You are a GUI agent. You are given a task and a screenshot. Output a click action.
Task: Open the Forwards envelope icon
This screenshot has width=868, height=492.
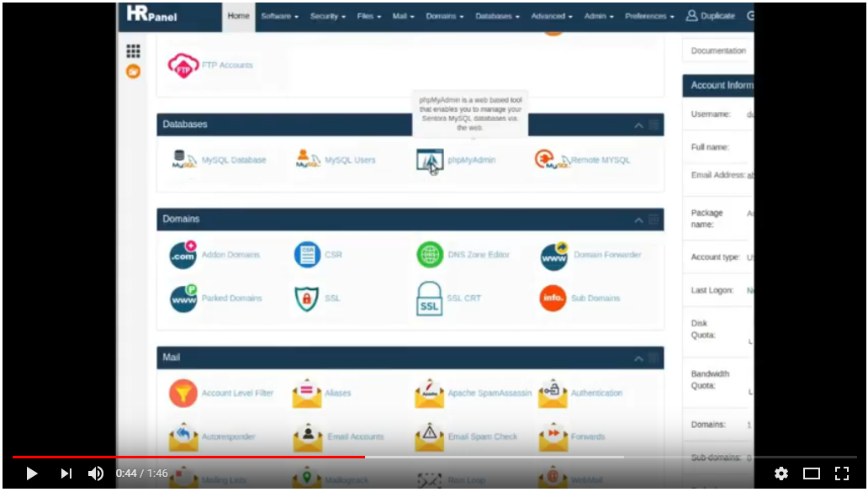[x=553, y=436]
